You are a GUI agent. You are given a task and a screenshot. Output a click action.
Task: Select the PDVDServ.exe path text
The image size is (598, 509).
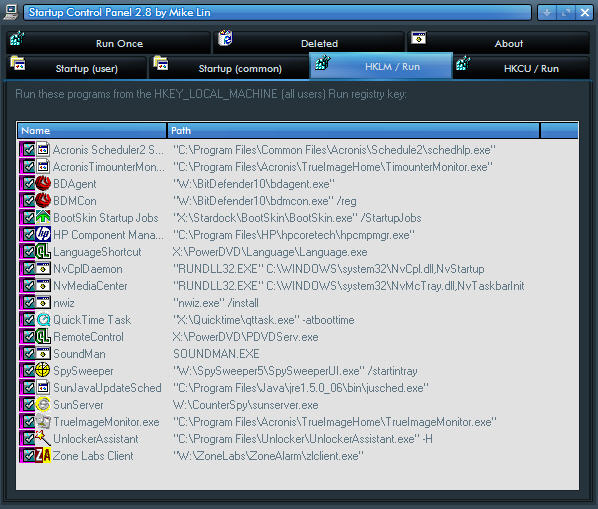(x=245, y=337)
